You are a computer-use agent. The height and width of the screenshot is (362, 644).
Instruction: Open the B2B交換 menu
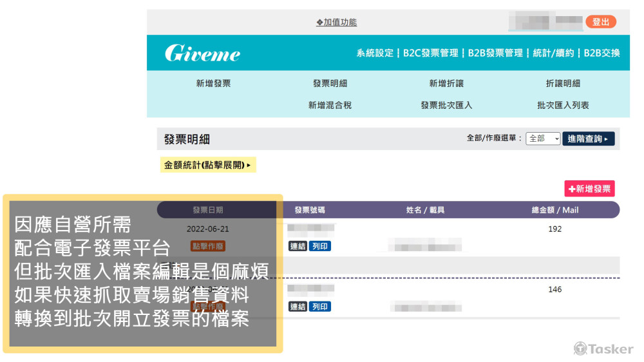601,53
